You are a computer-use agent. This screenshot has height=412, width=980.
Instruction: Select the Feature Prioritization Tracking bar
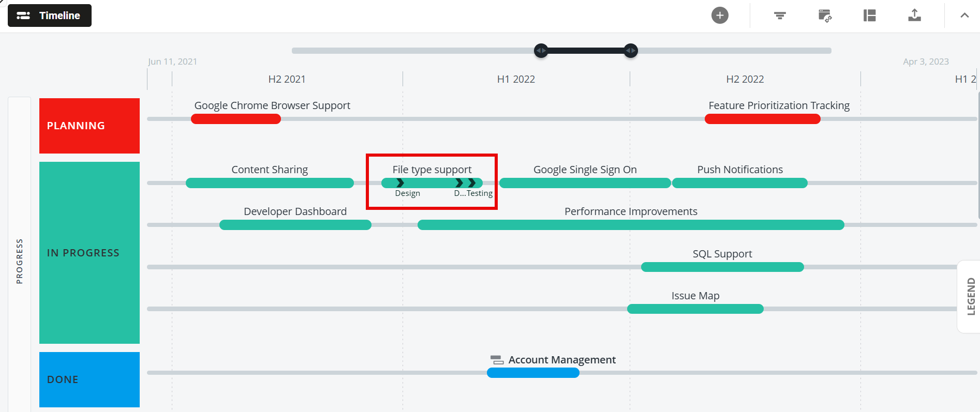coord(762,119)
